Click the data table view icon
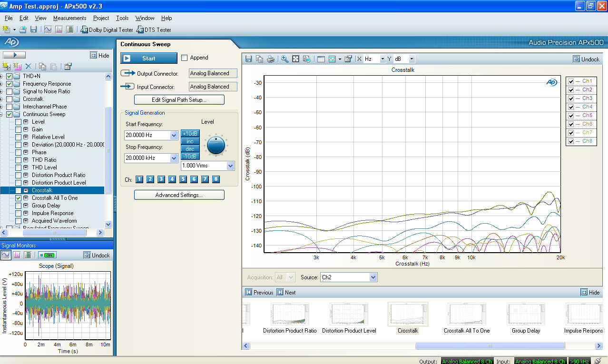 pos(321,59)
